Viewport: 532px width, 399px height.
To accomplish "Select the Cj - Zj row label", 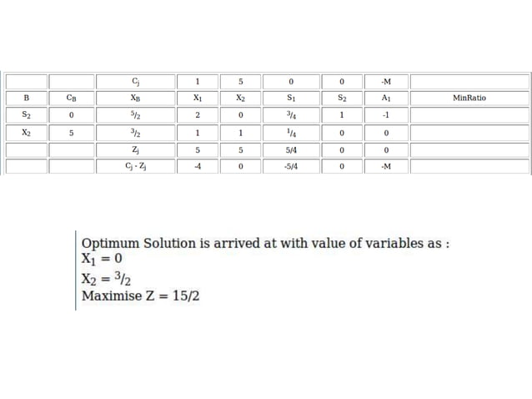I will 135,166.
